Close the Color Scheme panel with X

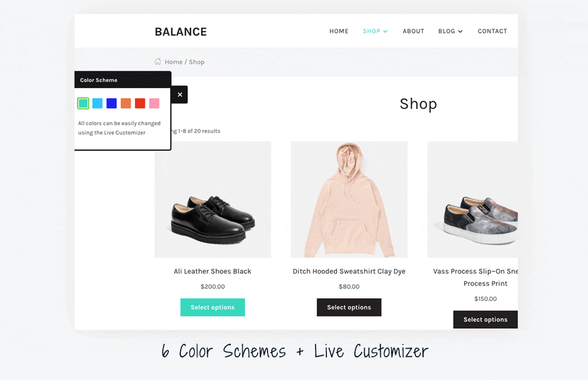tap(180, 94)
